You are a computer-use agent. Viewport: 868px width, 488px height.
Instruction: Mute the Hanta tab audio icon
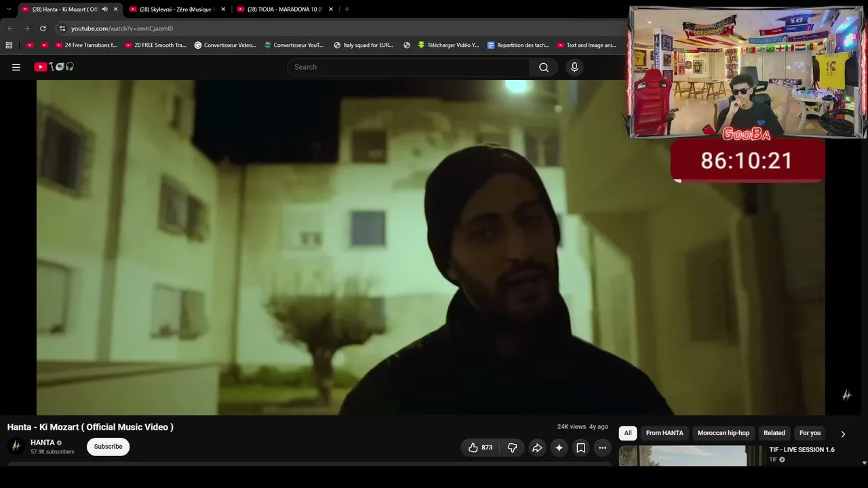coord(104,9)
